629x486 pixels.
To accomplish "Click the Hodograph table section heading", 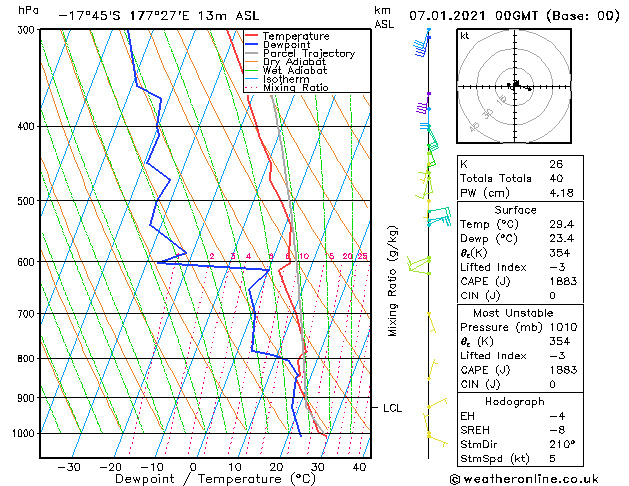I will (515, 402).
